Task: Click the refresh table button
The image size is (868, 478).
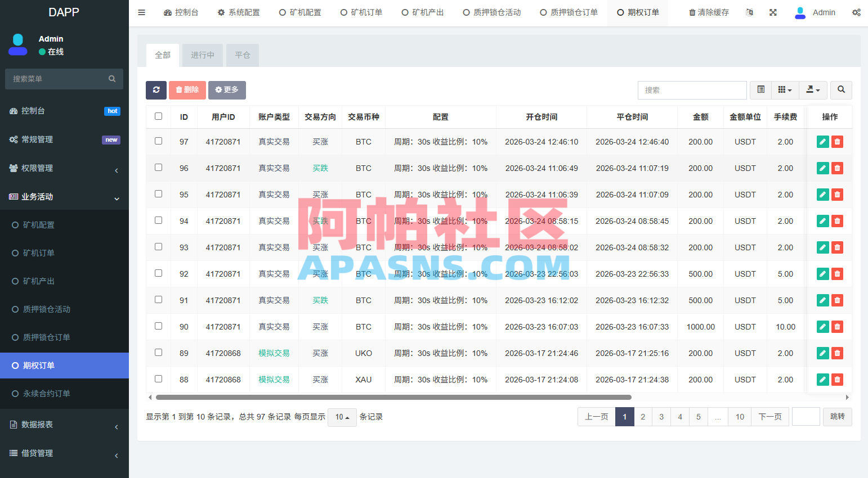Action: click(156, 90)
